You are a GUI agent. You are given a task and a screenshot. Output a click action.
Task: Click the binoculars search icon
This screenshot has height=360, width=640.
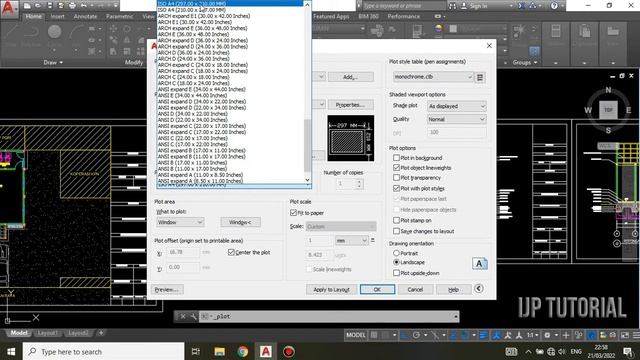tap(452, 6)
